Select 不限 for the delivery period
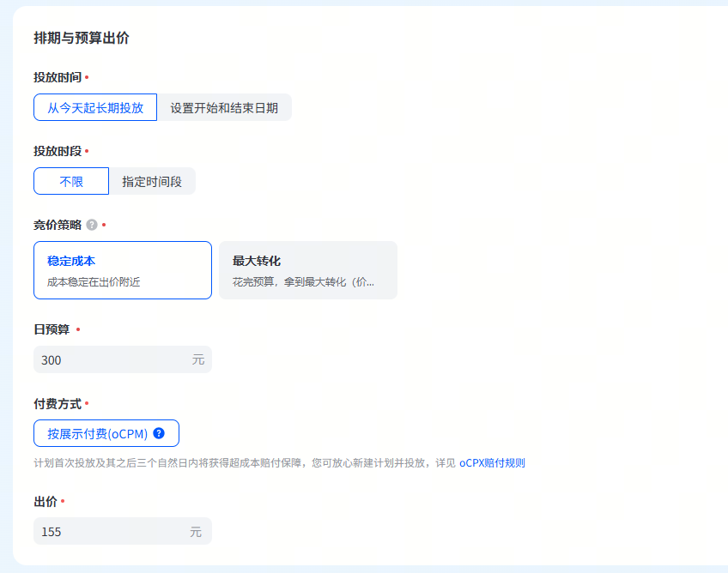728x573 pixels. pyautogui.click(x=71, y=182)
